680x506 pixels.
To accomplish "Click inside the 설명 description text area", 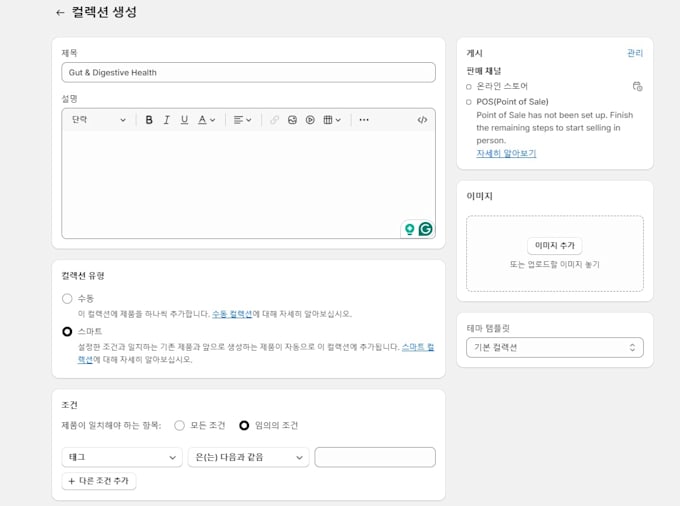I will click(248, 184).
